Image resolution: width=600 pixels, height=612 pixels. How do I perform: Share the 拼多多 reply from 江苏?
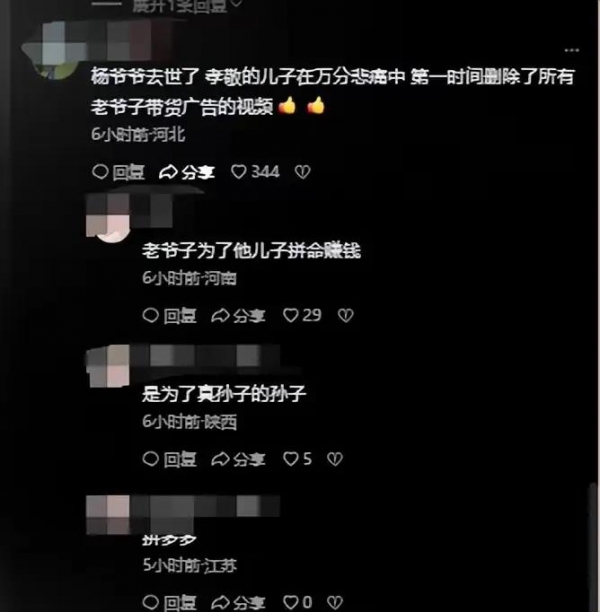tap(238, 603)
